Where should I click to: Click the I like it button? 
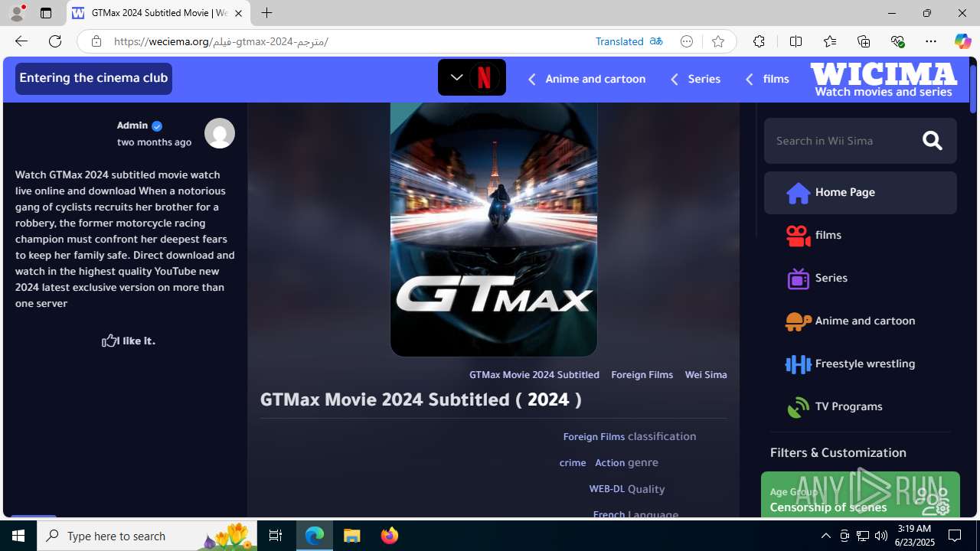pos(129,341)
